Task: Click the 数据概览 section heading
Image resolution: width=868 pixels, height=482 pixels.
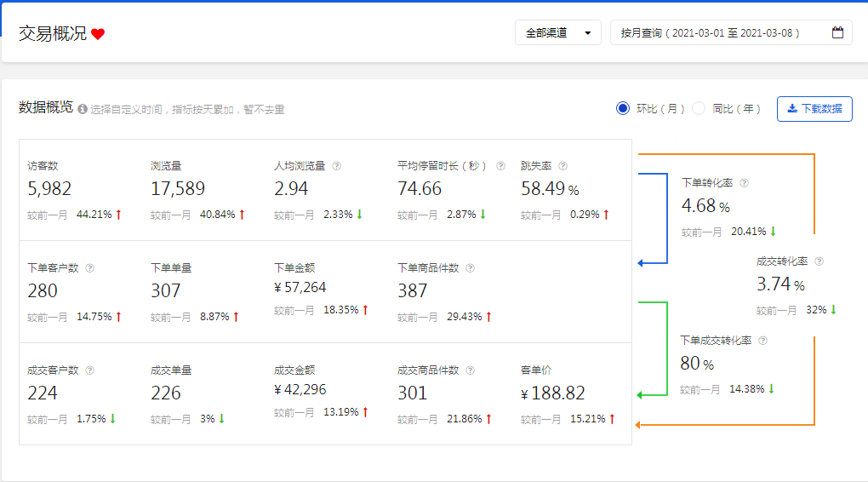Action: point(46,107)
